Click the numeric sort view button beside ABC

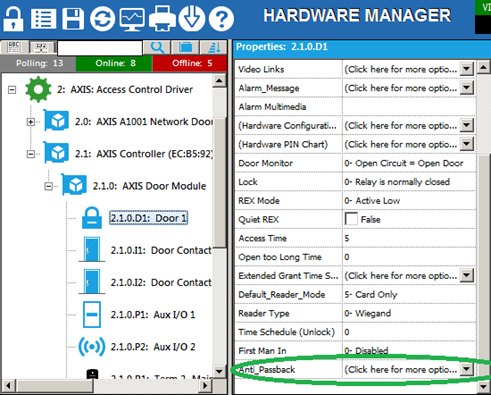[42, 48]
